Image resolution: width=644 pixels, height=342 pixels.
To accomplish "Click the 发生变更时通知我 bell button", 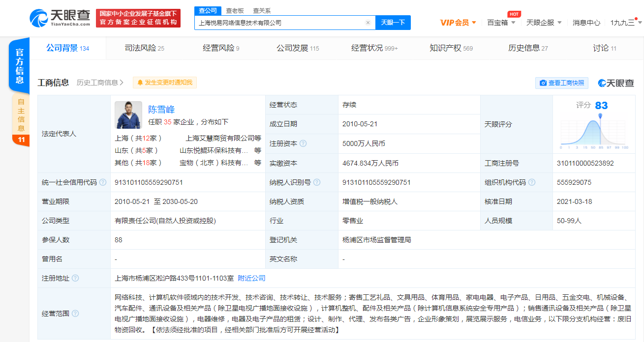I will 165,83.
